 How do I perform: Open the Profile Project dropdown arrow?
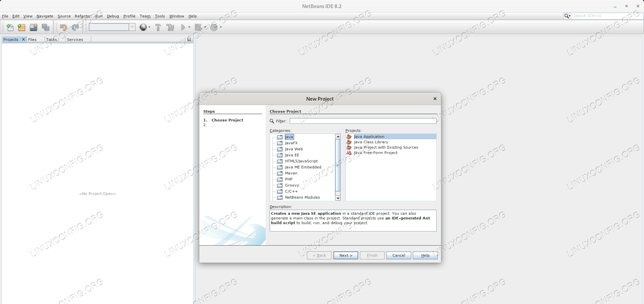(221, 27)
